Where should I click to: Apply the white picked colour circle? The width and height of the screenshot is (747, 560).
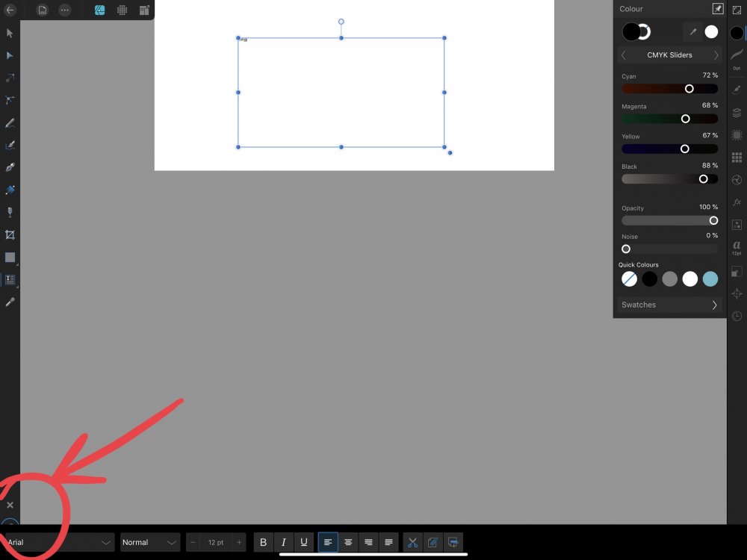pyautogui.click(x=711, y=32)
